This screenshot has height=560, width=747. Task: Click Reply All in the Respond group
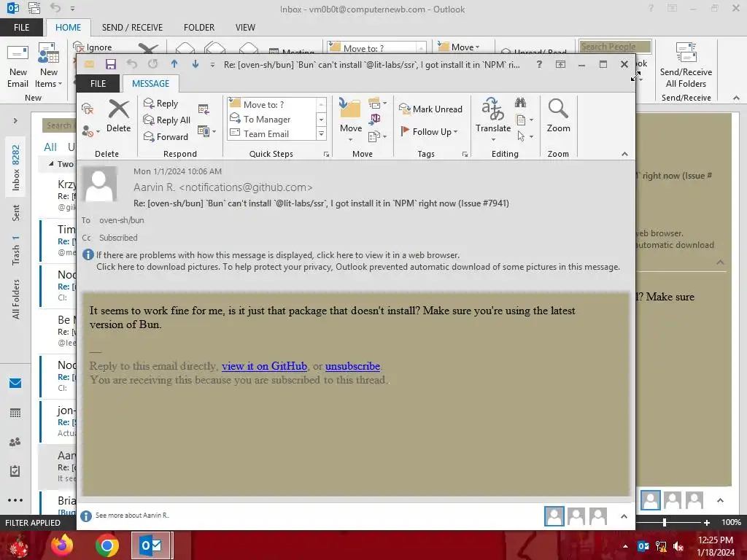167,120
